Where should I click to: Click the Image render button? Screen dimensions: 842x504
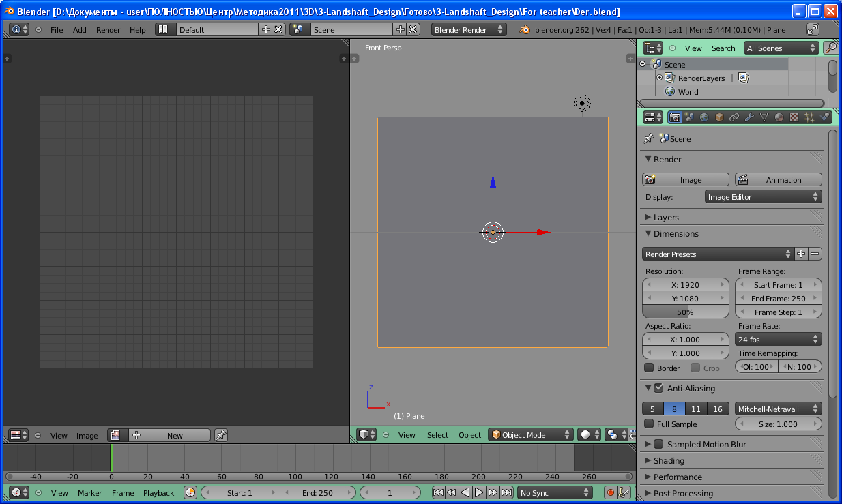pyautogui.click(x=686, y=179)
